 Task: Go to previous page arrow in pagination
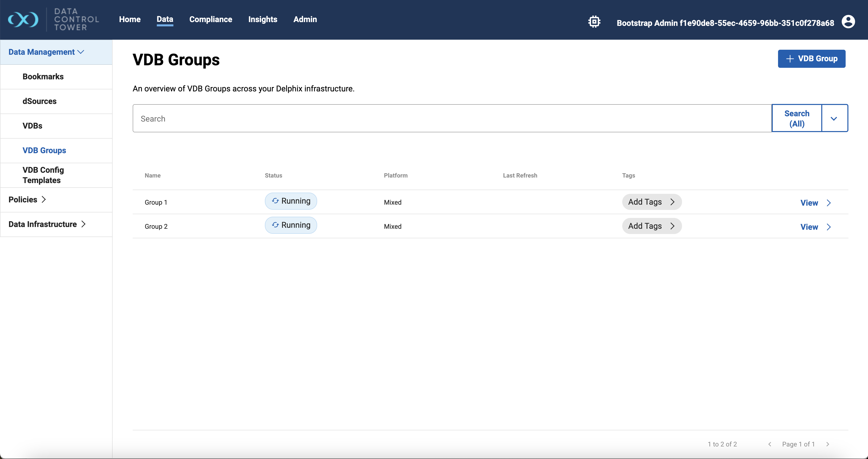(x=769, y=444)
